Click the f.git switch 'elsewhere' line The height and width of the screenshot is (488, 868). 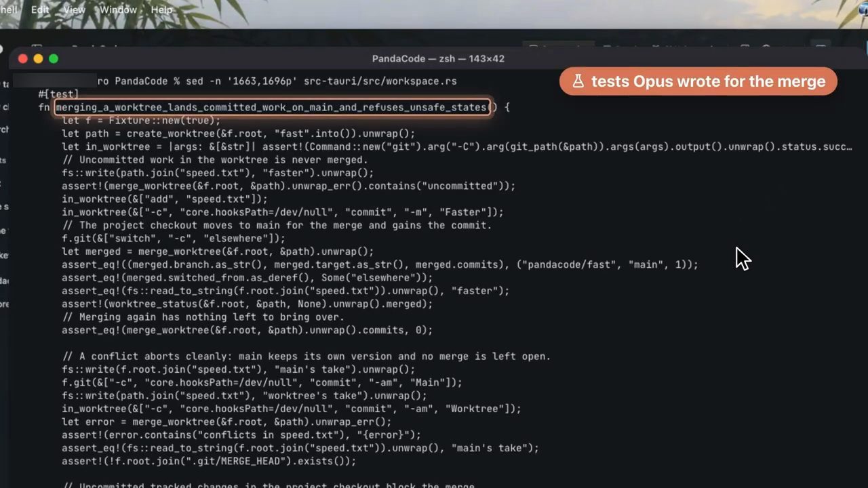point(174,239)
